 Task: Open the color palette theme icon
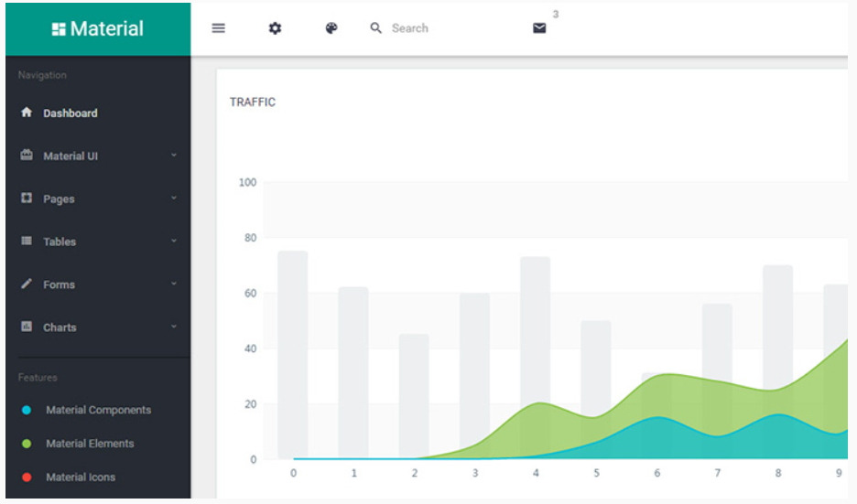point(331,27)
